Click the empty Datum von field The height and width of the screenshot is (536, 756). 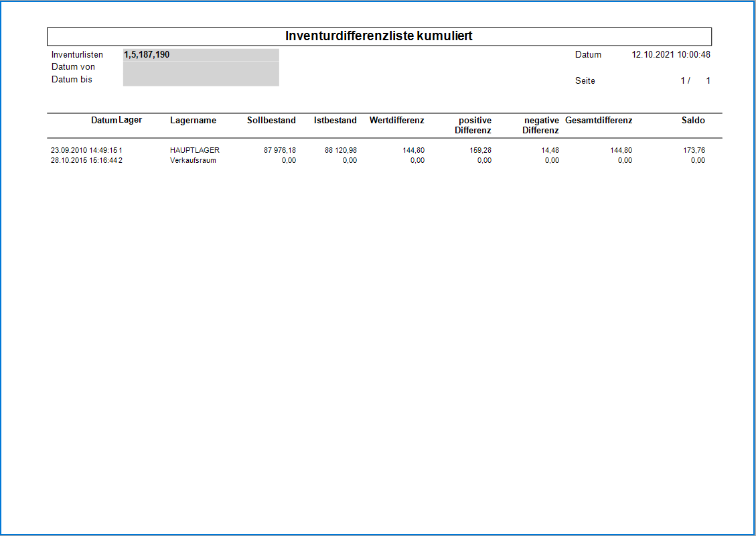(200, 67)
